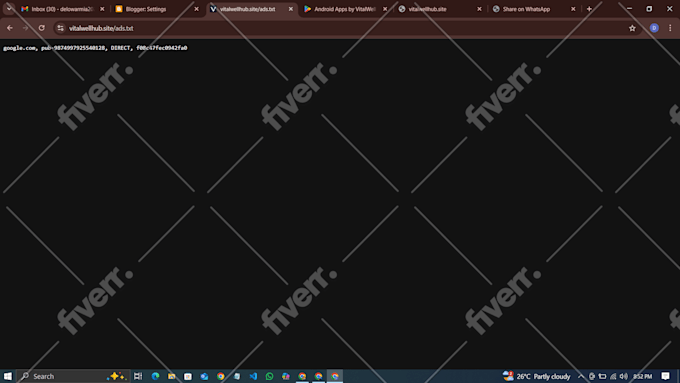Viewport: 680px width, 383px height.
Task: Minimize the Chrome window
Action: tap(629, 9)
